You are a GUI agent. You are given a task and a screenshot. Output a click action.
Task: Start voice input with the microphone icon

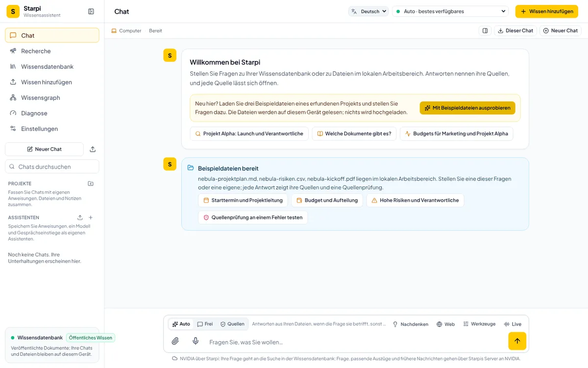[x=196, y=341]
